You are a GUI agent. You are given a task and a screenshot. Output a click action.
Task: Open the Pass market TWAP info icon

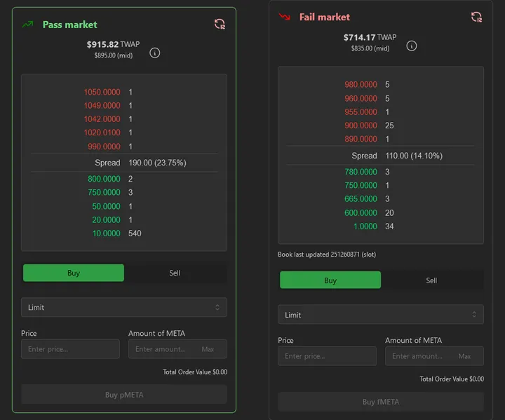click(155, 53)
